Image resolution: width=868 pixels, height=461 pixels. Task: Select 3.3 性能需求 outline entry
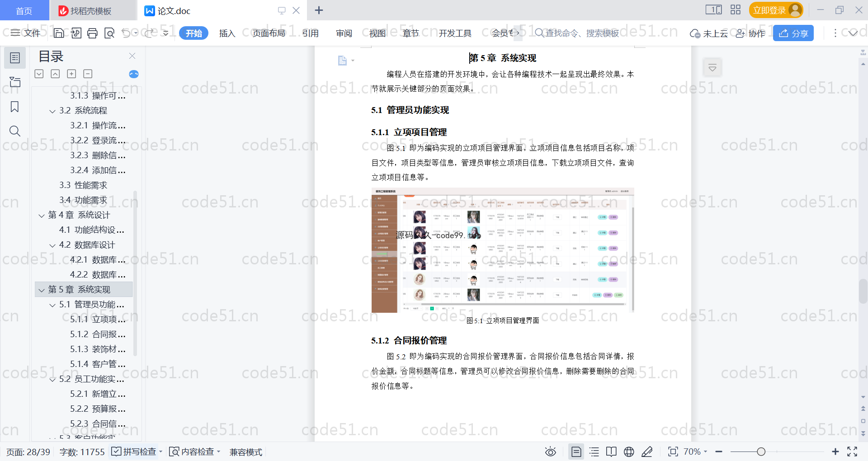click(83, 185)
